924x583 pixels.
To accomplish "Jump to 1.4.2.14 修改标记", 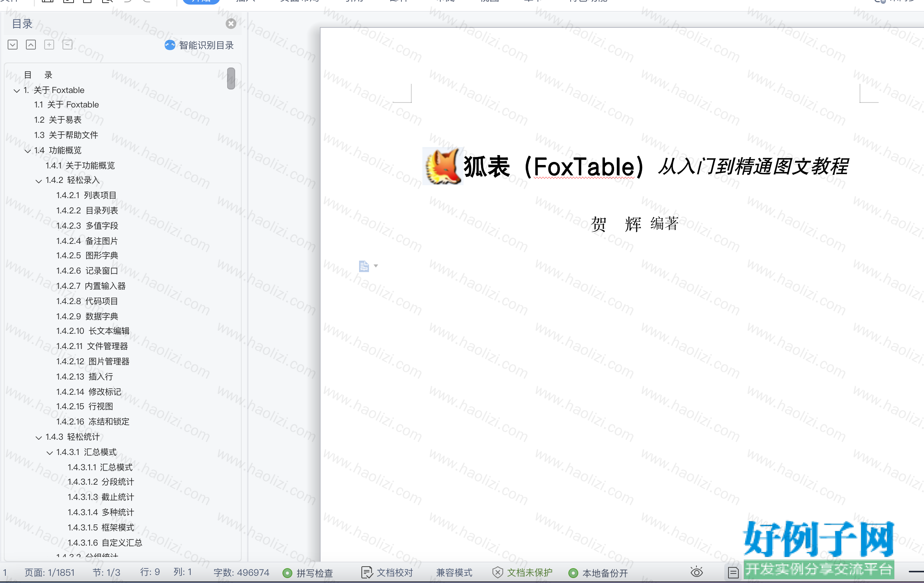I will [x=89, y=392].
